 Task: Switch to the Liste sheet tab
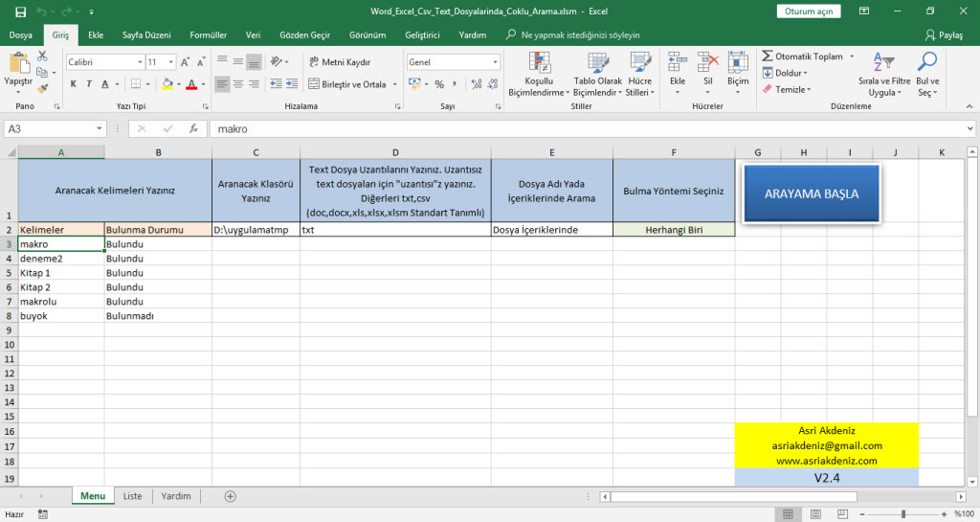pos(133,496)
